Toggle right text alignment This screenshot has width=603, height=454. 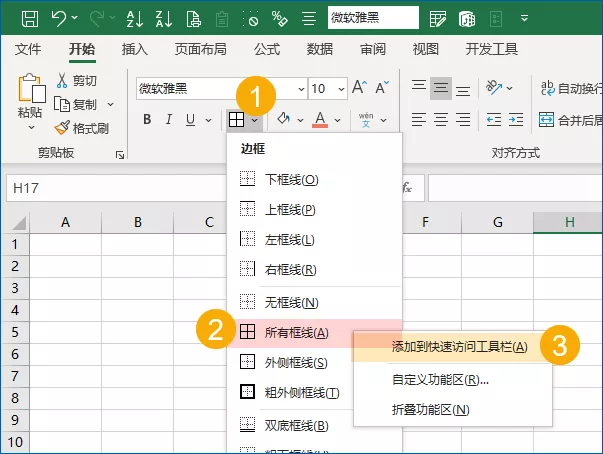click(x=463, y=120)
